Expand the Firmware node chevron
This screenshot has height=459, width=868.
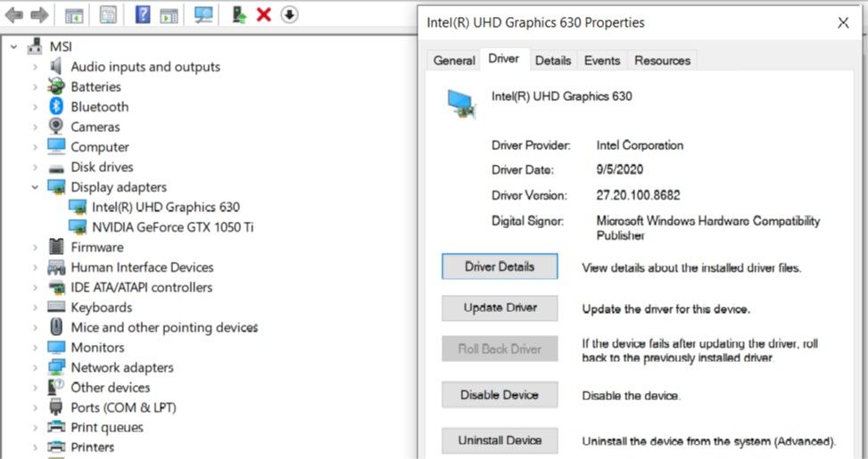click(35, 247)
